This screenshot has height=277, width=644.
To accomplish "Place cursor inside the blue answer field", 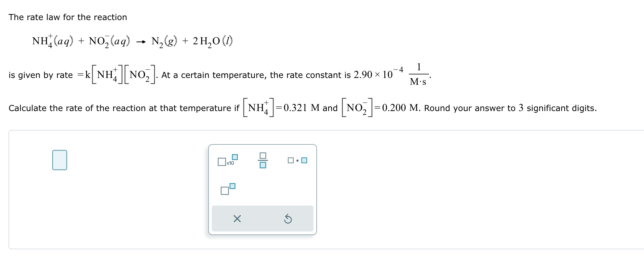I will click(x=60, y=160).
